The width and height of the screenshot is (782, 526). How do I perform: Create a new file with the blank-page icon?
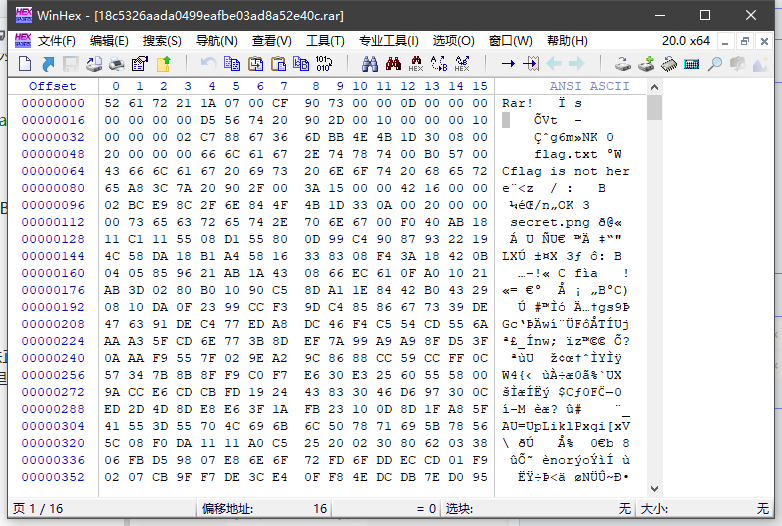(x=24, y=64)
